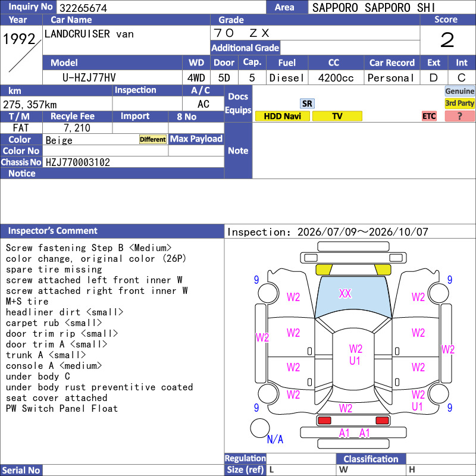Click the Inquiry No value field
476x476 pixels.
pyautogui.click(x=161, y=7)
